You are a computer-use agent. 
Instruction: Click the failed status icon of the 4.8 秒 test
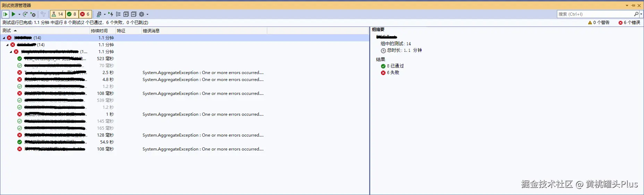(19, 80)
